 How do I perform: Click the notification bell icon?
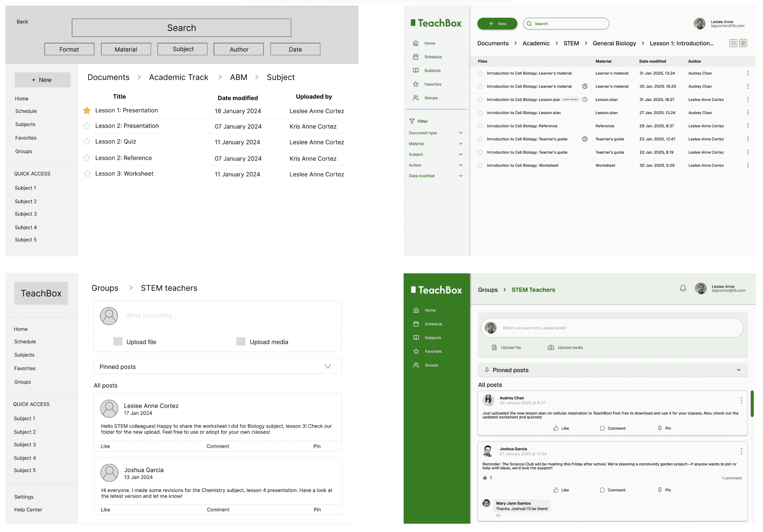point(683,288)
